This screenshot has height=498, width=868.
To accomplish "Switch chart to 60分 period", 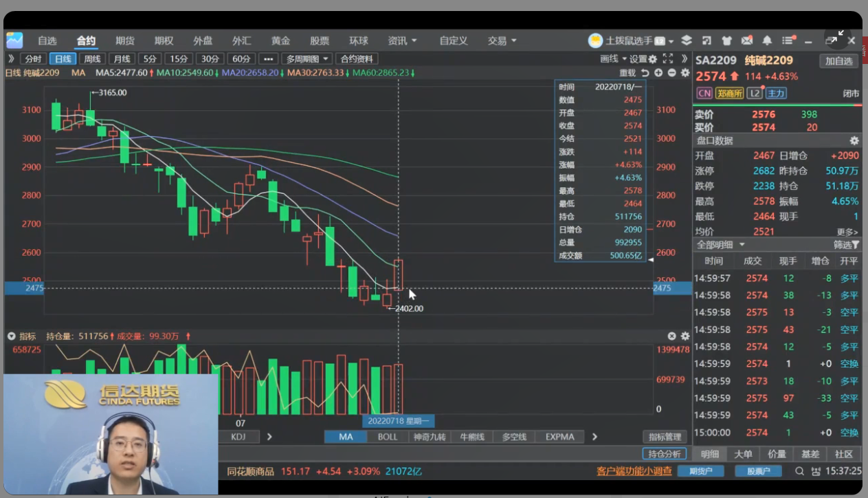I will point(241,59).
